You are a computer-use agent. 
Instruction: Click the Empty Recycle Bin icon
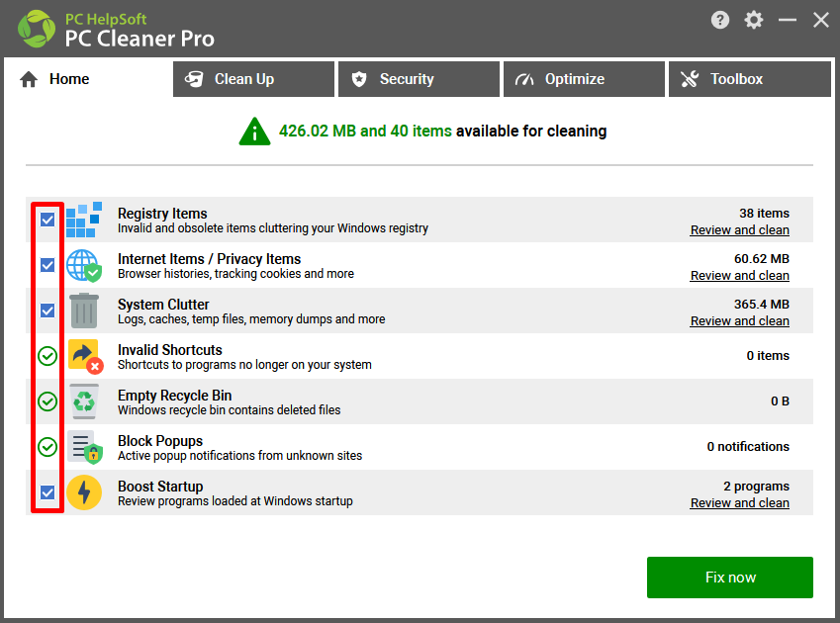pos(84,401)
